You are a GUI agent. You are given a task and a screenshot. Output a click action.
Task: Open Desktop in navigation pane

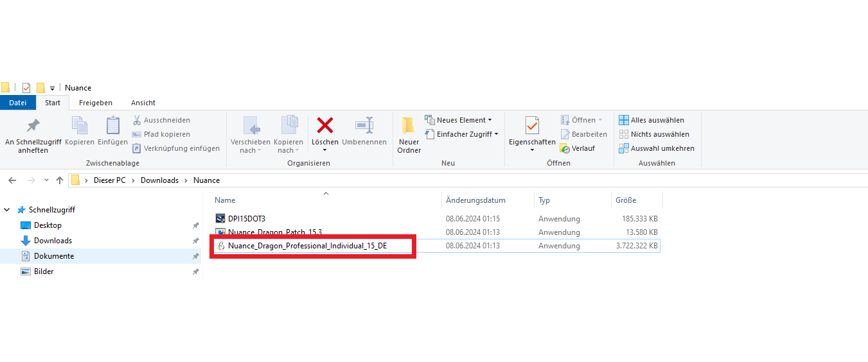click(x=48, y=225)
